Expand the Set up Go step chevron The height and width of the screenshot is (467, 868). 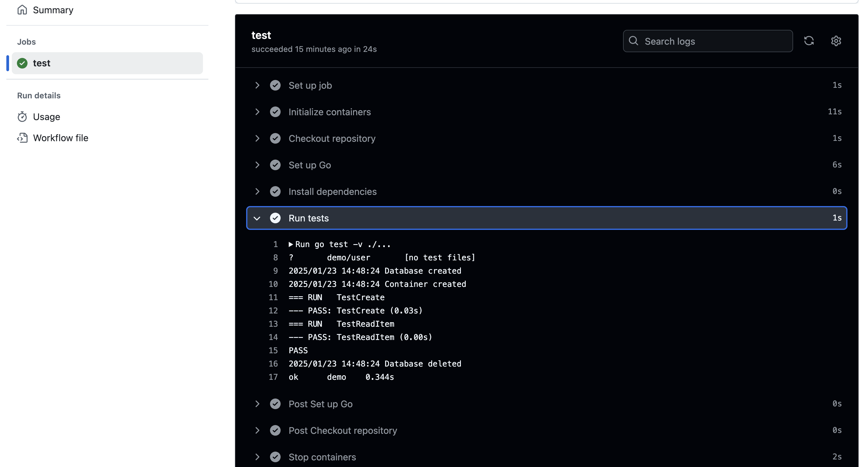[x=257, y=165]
